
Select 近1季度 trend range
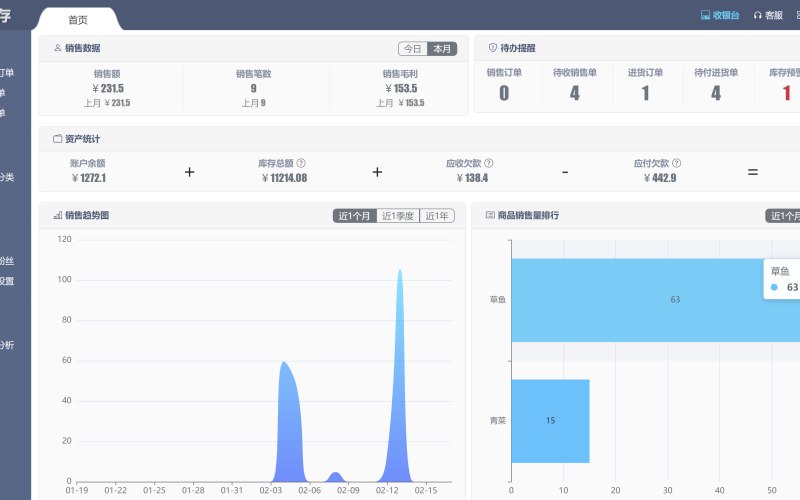point(398,216)
